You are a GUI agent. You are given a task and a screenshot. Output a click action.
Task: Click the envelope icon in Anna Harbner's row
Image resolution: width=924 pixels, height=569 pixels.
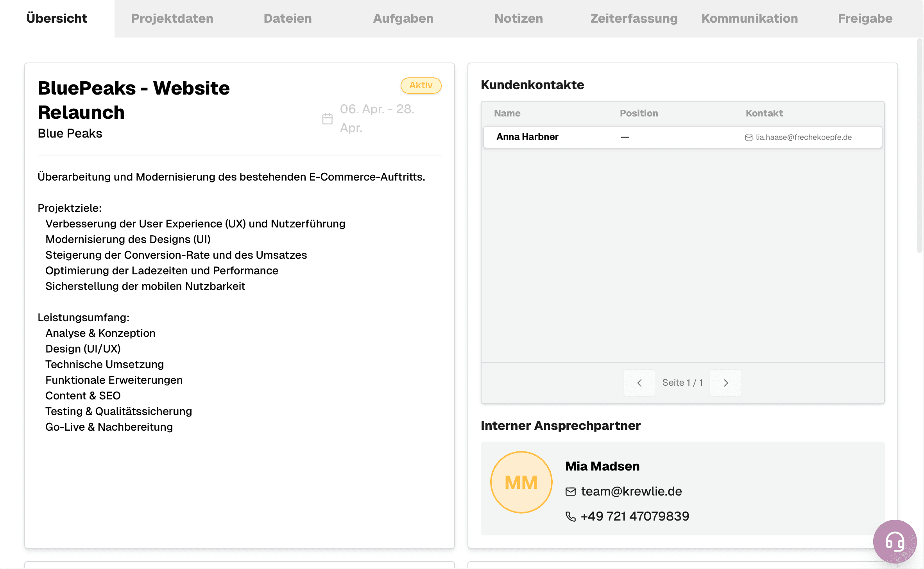(x=749, y=138)
